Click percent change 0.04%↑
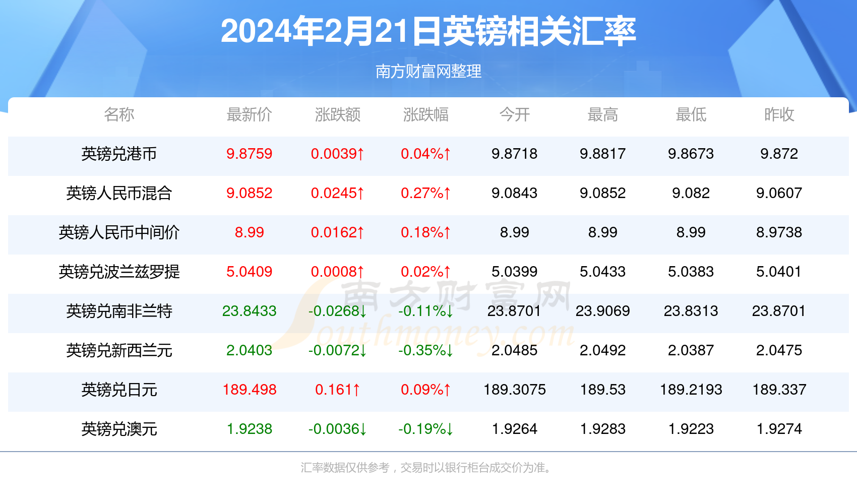Screen dimensions: 857x504 pos(426,154)
